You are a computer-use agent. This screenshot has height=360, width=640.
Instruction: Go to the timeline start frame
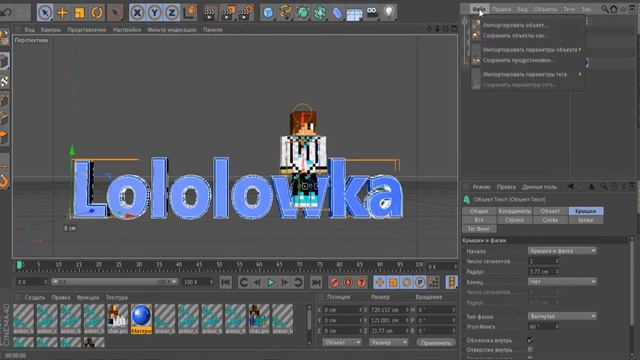coord(226,282)
